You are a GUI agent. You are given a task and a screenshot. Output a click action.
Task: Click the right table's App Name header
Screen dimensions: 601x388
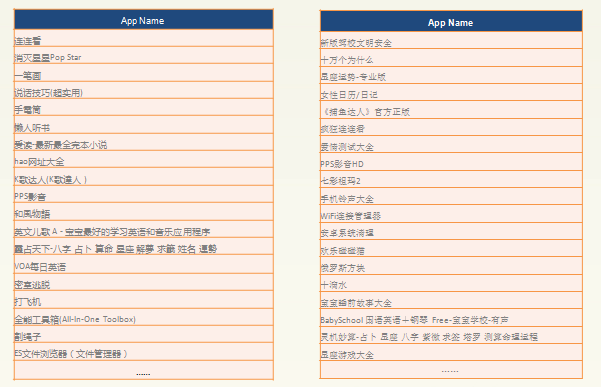tap(451, 22)
